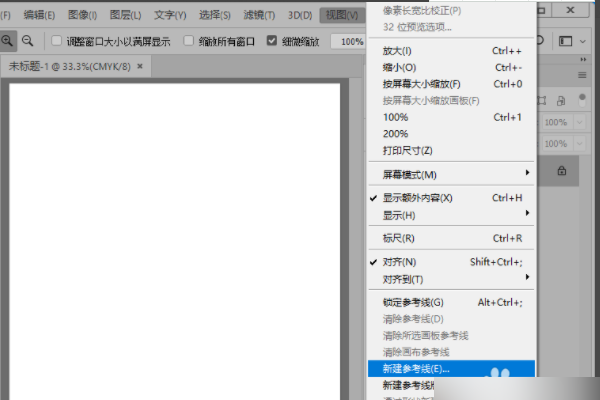This screenshot has width=600, height=400.
Task: Choose 缩小(O) zoom out menu item
Action: tap(452, 68)
